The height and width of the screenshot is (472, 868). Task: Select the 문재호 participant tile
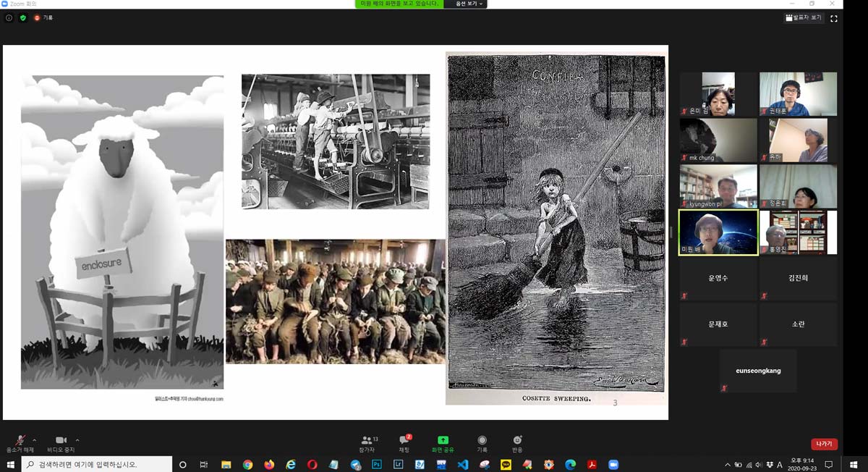click(x=718, y=324)
